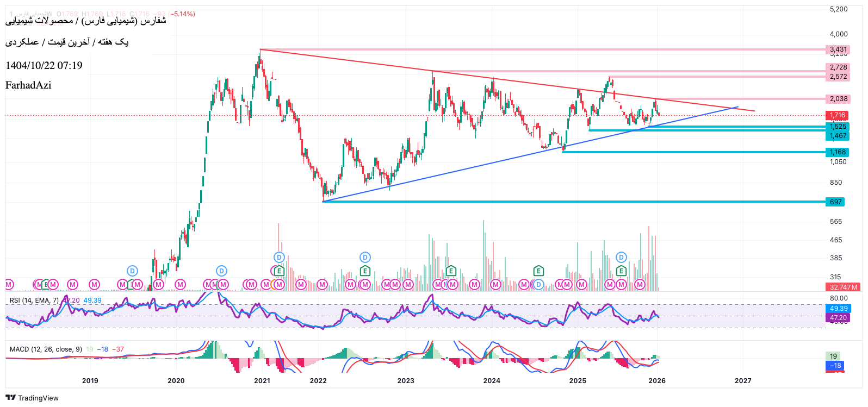Select the RSI (14, EMA, 7) indicator label
Image resolution: width=868 pixels, height=407 pixels.
click(x=34, y=300)
